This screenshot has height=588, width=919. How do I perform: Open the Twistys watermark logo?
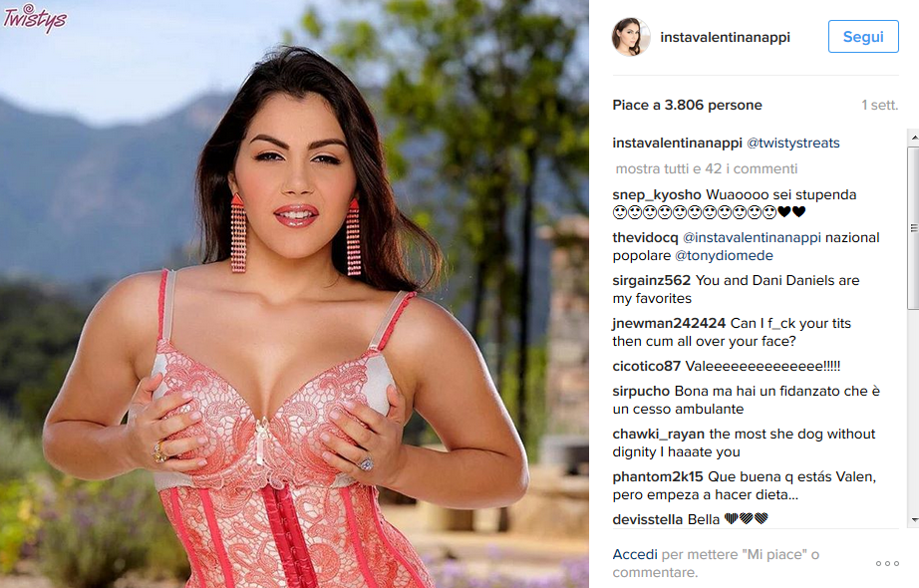(x=35, y=18)
